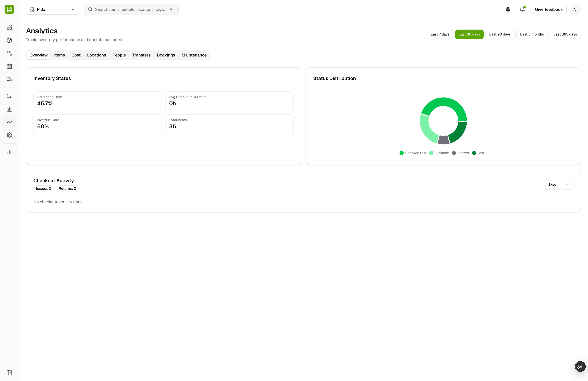
Task: Select the Last 90 days range
Action: pos(499,34)
